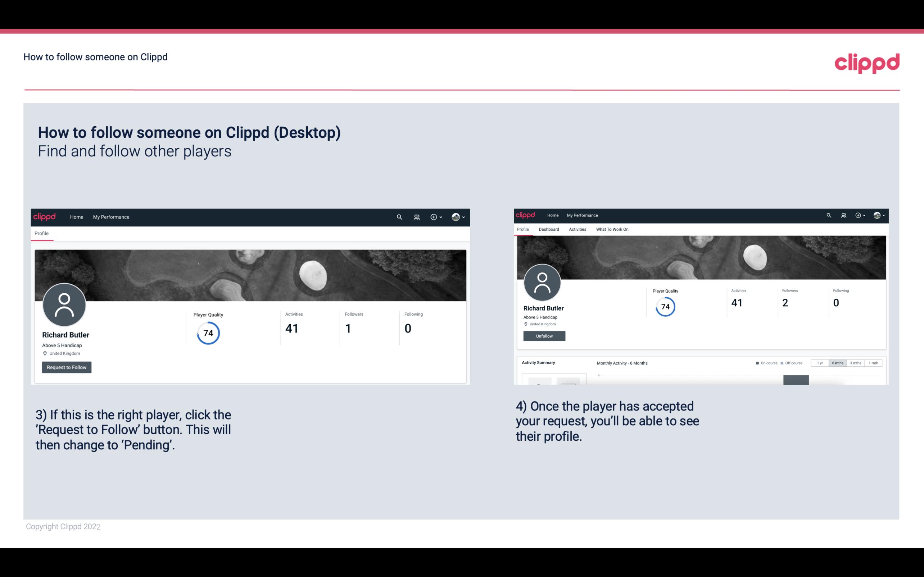Click the search icon in the navbar
The image size is (924, 577).
coord(398,217)
